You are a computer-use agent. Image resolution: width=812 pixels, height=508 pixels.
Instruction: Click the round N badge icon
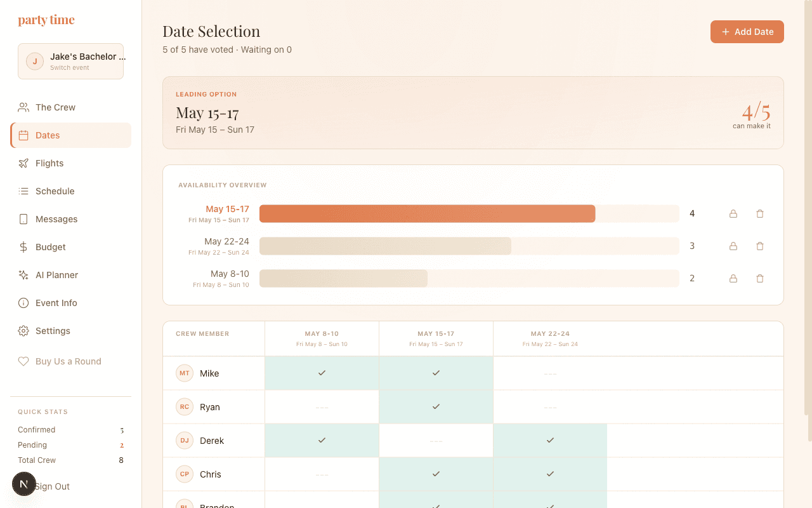24,484
